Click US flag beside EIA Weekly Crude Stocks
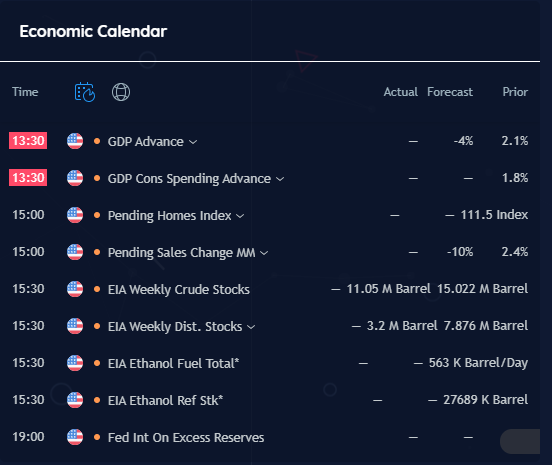Screen dimensions: 552x465 (x=75, y=289)
